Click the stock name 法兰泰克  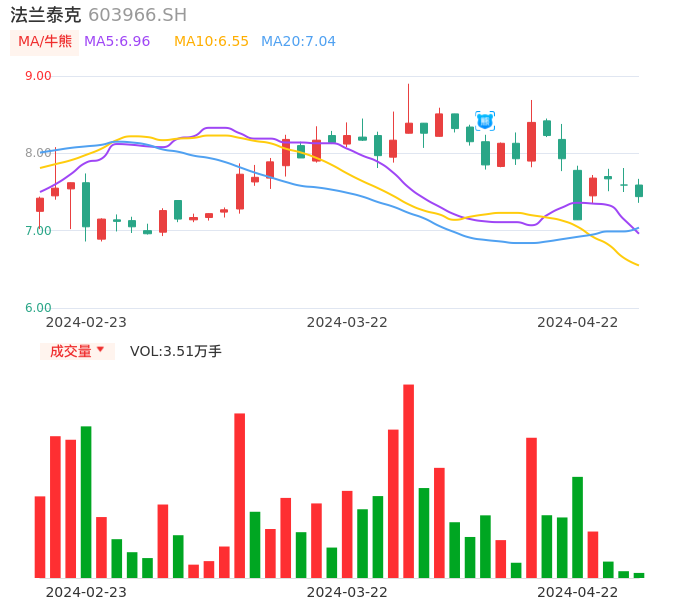(45, 15)
